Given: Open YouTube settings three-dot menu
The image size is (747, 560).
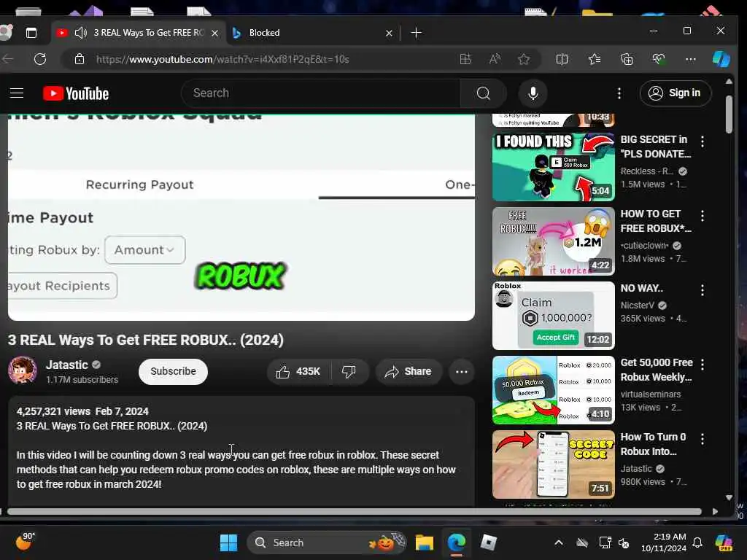Looking at the screenshot, I should (619, 93).
